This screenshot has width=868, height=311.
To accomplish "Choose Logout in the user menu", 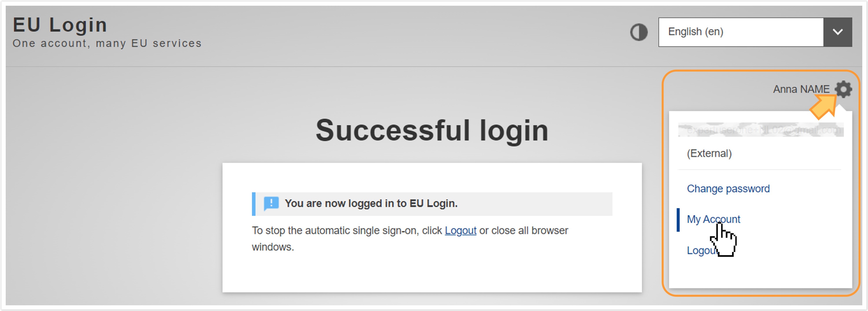I will [701, 250].
